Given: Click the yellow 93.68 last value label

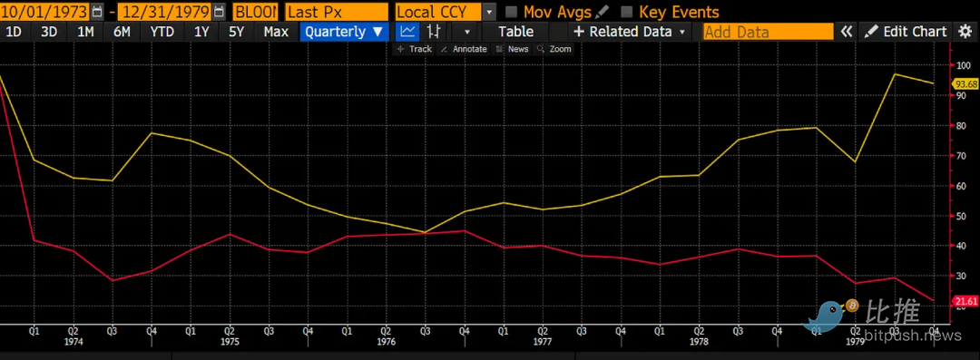Looking at the screenshot, I should [965, 83].
